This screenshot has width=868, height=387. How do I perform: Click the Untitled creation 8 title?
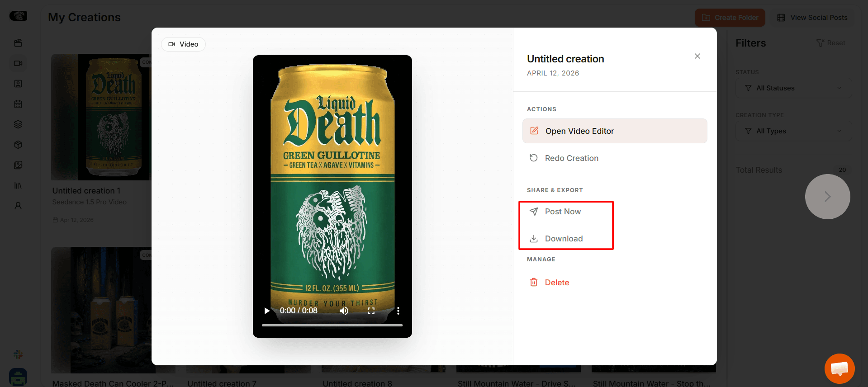click(357, 383)
